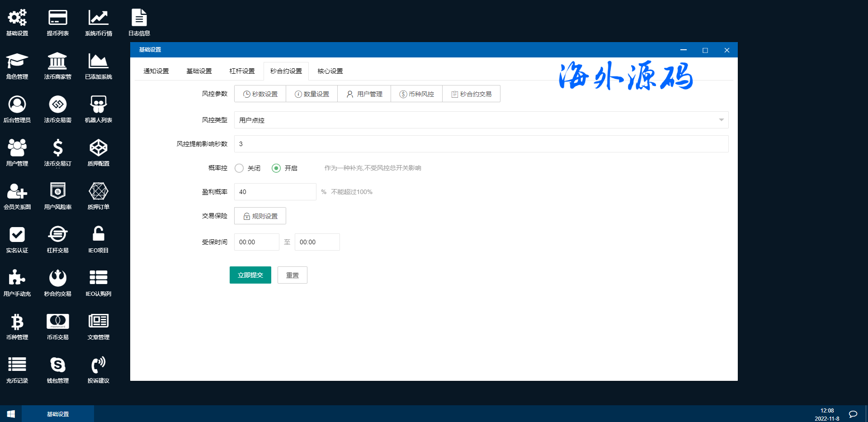Click the 盈利概率 input field
The image size is (868, 422).
[275, 192]
